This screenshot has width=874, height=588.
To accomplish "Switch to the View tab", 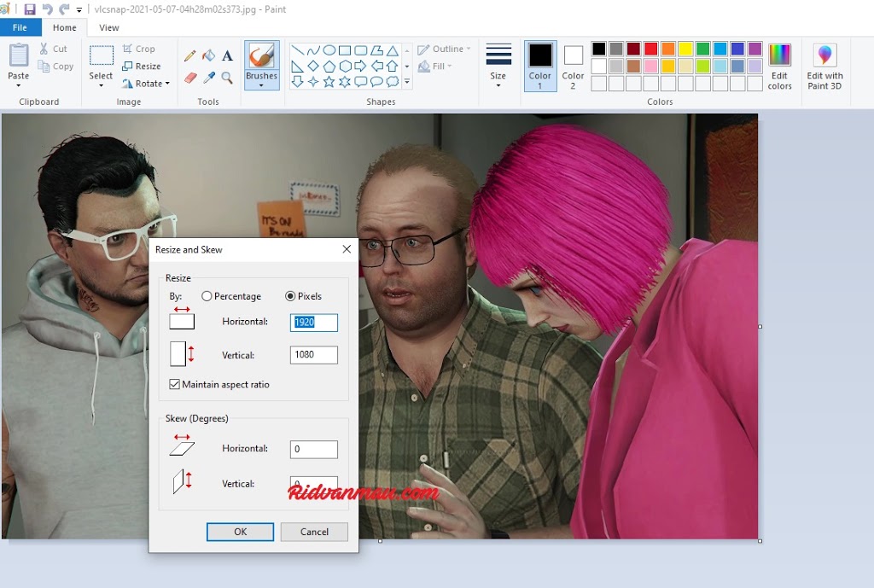I will tap(109, 27).
